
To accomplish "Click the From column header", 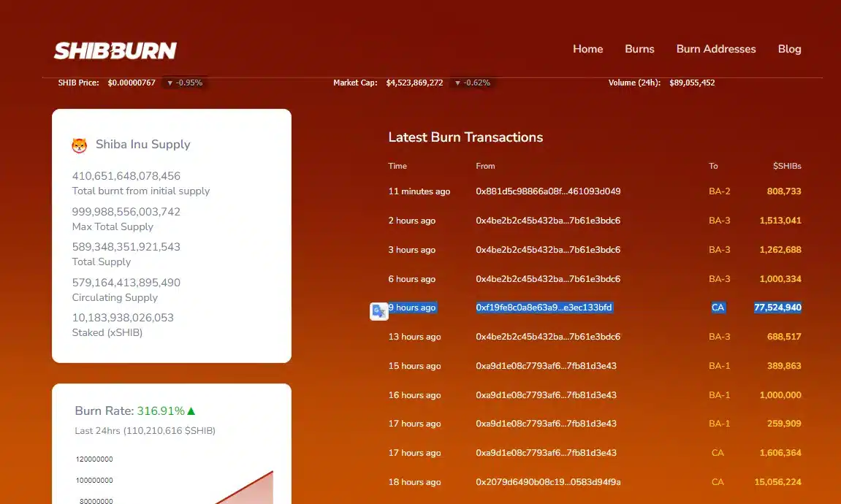I will tap(485, 167).
